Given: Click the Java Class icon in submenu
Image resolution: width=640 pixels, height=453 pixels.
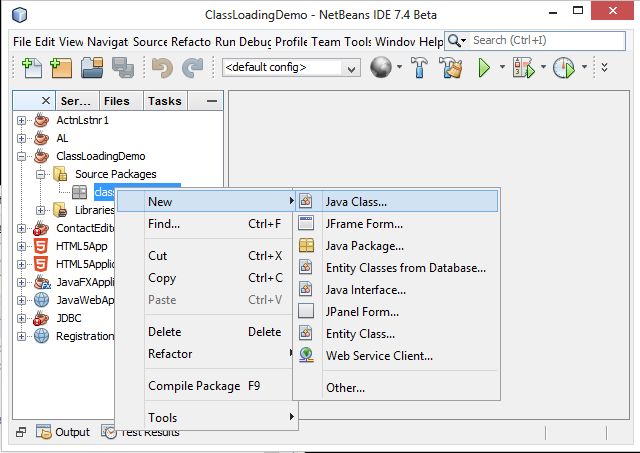Looking at the screenshot, I should click(306, 201).
